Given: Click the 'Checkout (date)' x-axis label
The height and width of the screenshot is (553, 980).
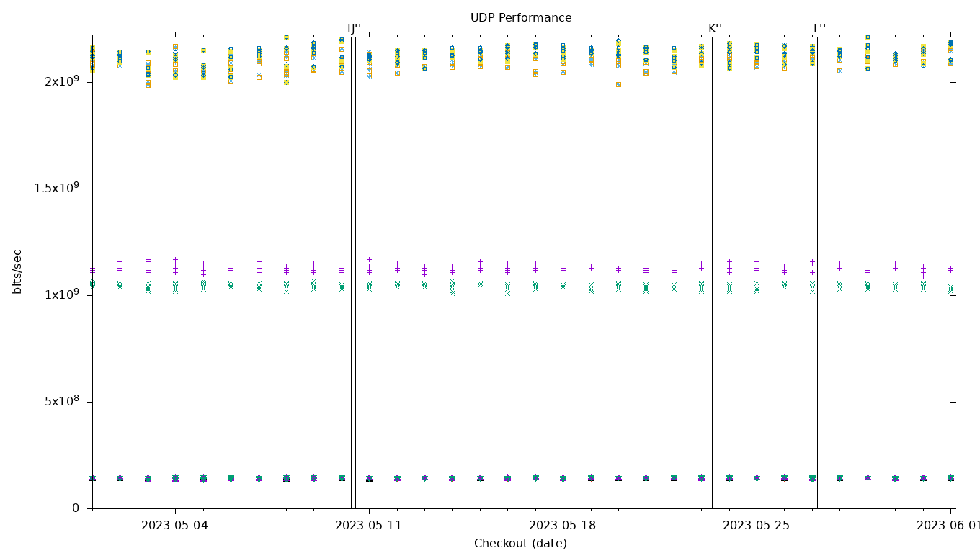Looking at the screenshot, I should point(520,544).
